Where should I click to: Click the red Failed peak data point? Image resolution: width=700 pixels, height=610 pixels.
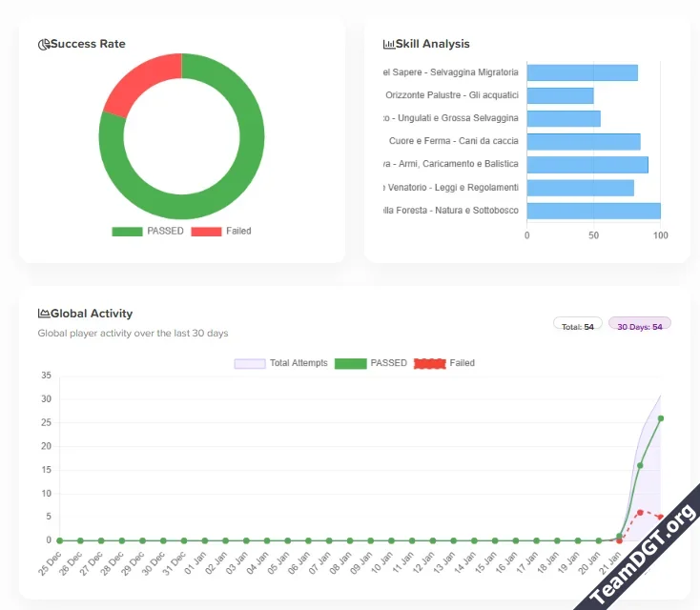640,513
